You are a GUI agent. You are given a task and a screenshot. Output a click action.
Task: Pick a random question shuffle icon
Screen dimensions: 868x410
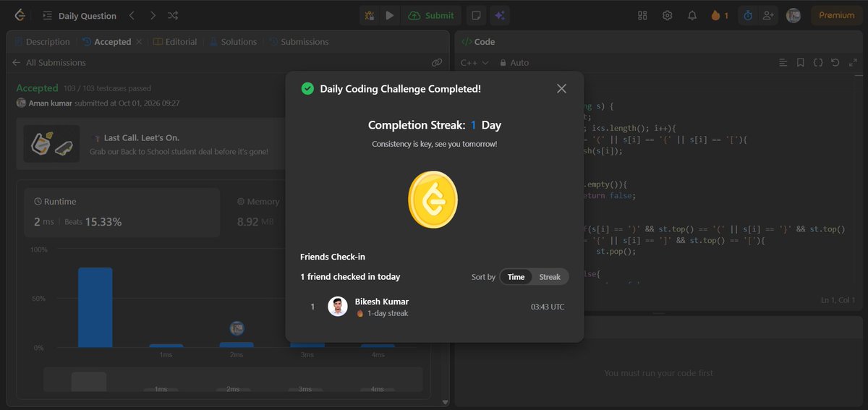(173, 15)
